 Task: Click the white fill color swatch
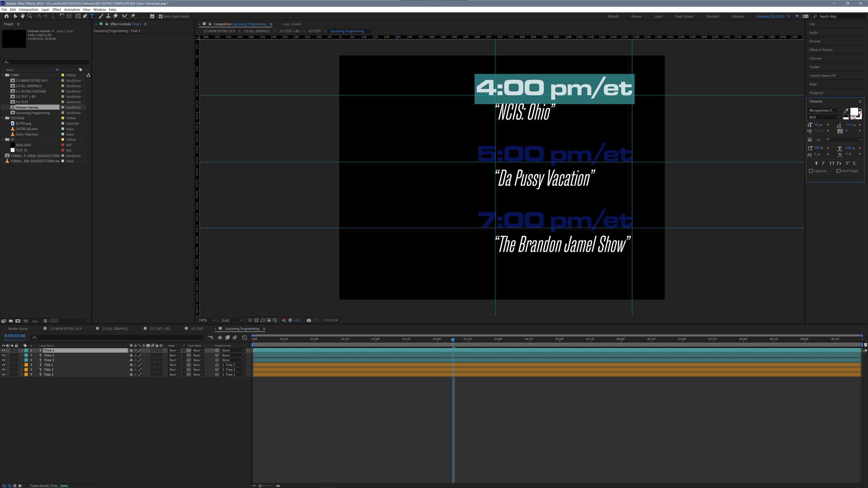point(854,111)
